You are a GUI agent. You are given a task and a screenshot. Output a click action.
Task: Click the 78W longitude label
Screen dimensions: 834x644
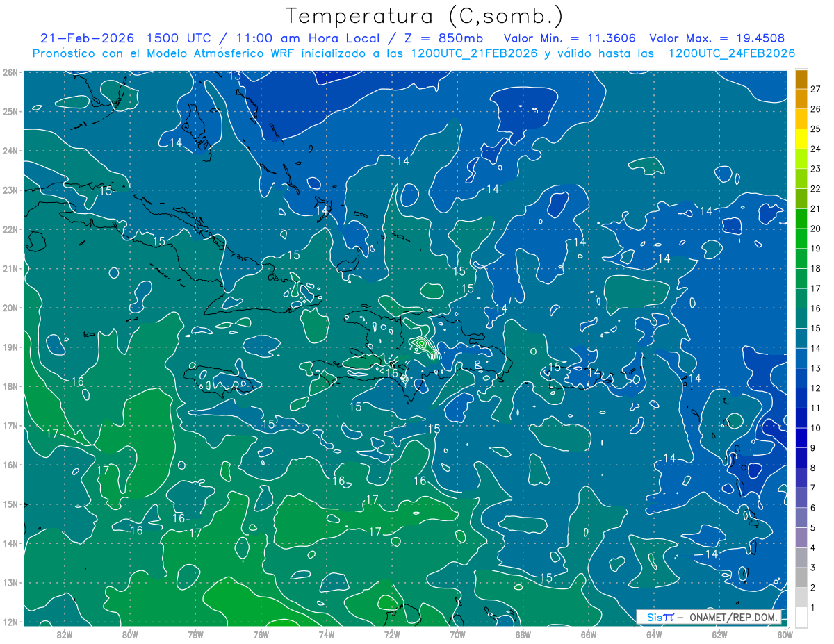pyautogui.click(x=195, y=635)
